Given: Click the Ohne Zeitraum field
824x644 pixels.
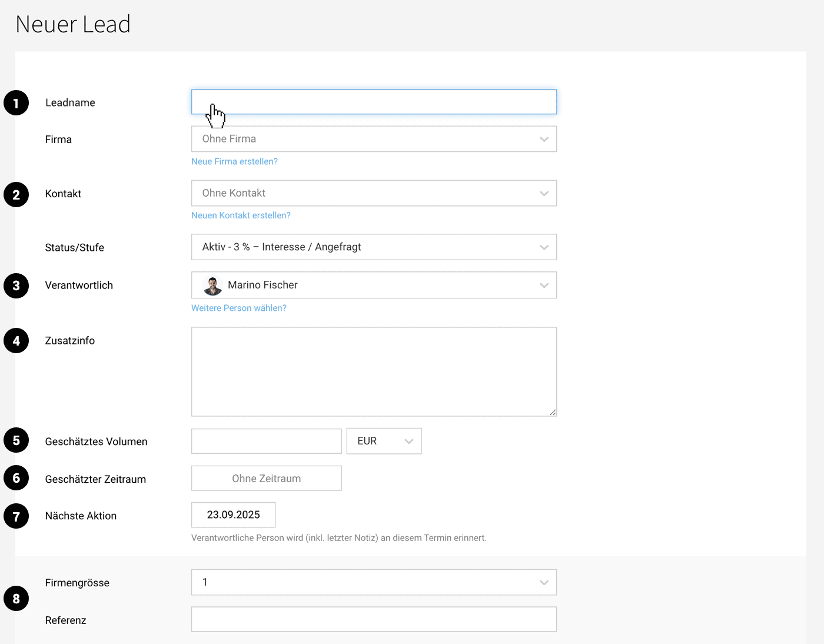Looking at the screenshot, I should point(266,478).
